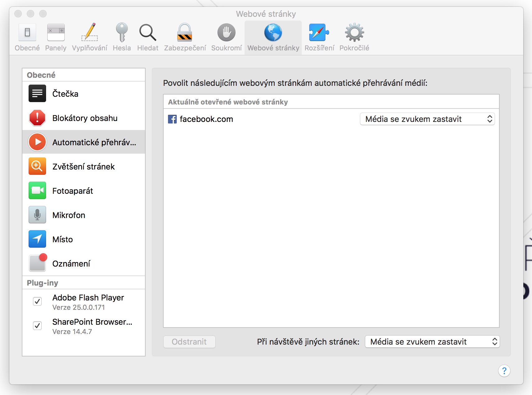Select the Mikrofon sidebar label
532x395 pixels.
(69, 215)
